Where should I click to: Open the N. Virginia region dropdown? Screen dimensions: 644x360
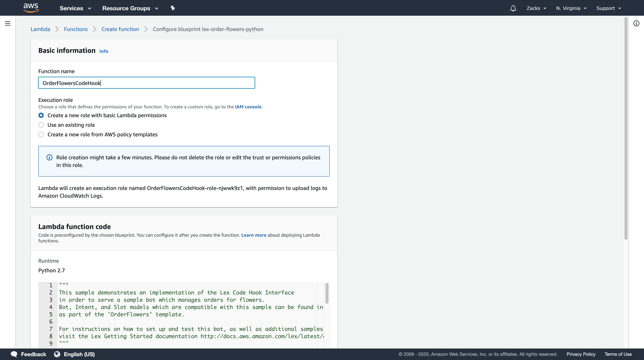(x=571, y=8)
